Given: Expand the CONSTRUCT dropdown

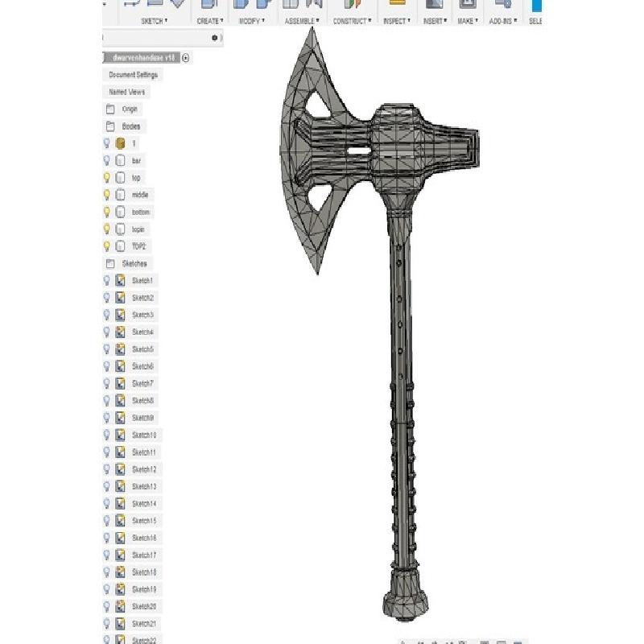Looking at the screenshot, I should point(350,21).
